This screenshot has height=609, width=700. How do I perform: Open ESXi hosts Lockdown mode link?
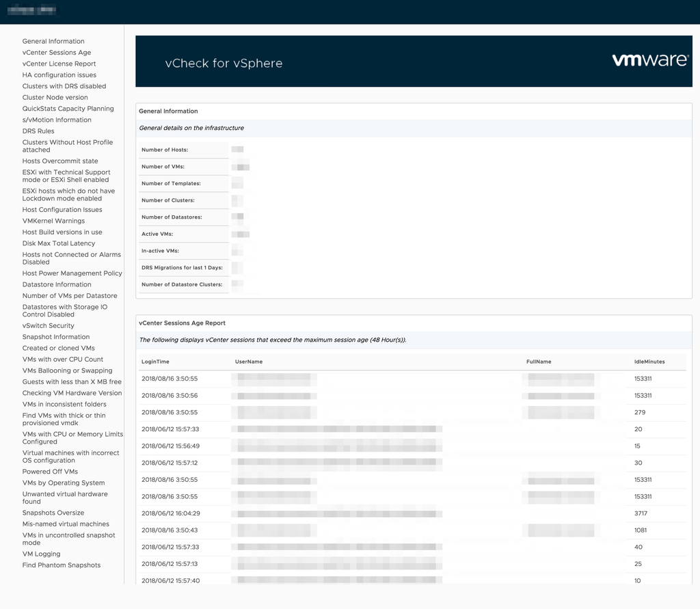[68, 194]
